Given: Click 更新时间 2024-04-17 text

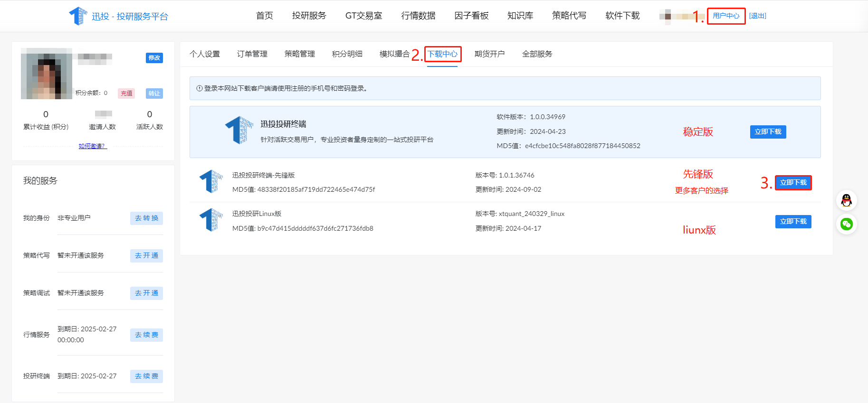Looking at the screenshot, I should click(x=508, y=229).
